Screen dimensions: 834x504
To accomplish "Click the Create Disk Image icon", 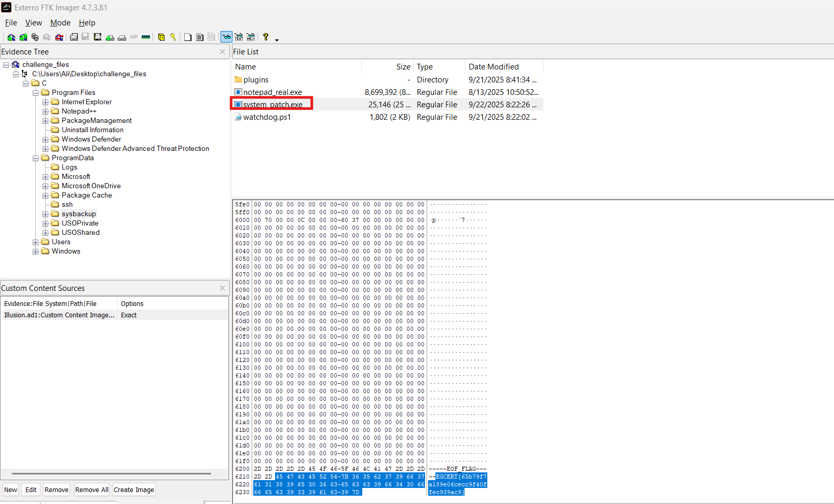I will (74, 37).
